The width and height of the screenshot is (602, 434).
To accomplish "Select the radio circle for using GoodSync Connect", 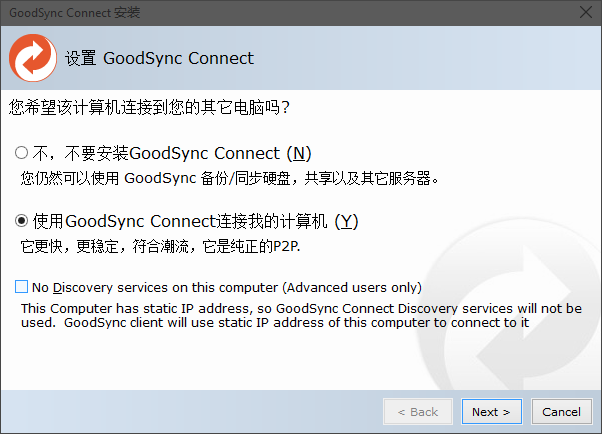I will [x=22, y=221].
